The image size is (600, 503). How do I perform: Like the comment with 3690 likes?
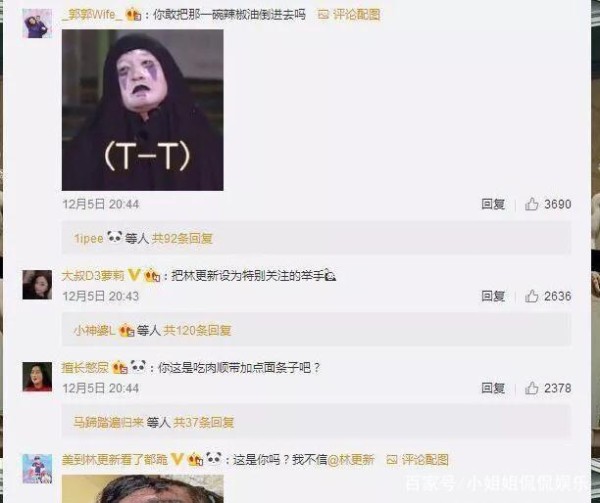tap(532, 204)
